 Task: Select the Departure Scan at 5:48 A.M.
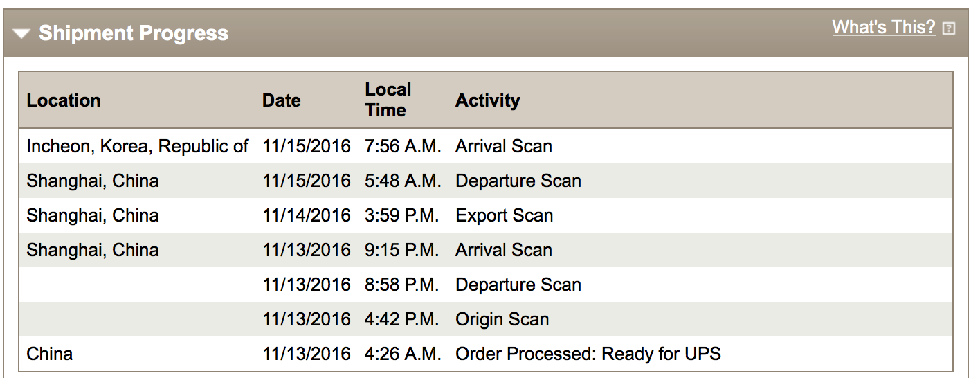point(518,181)
